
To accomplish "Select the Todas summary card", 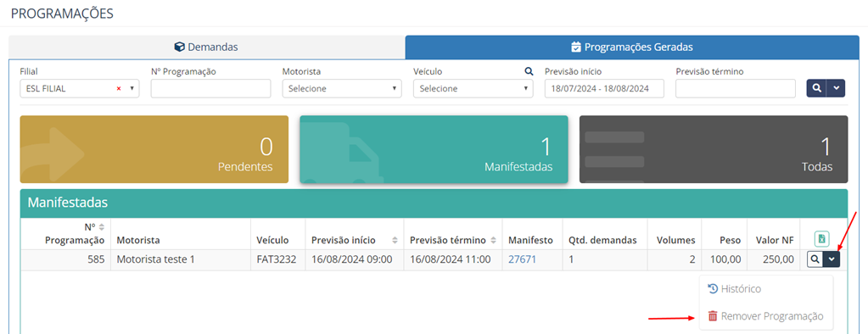I will point(714,149).
